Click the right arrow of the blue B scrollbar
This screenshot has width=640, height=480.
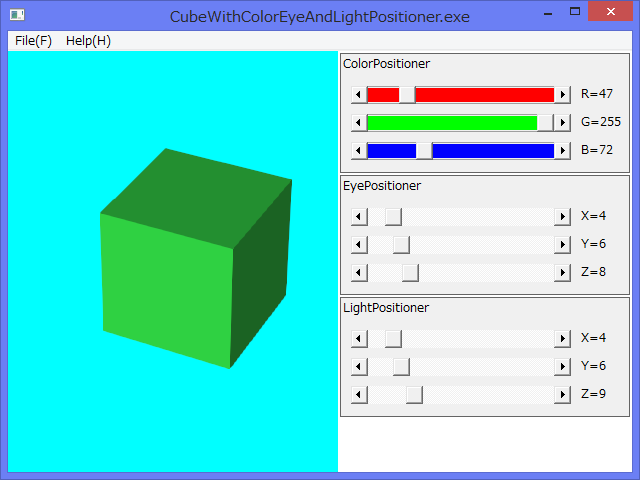(562, 151)
